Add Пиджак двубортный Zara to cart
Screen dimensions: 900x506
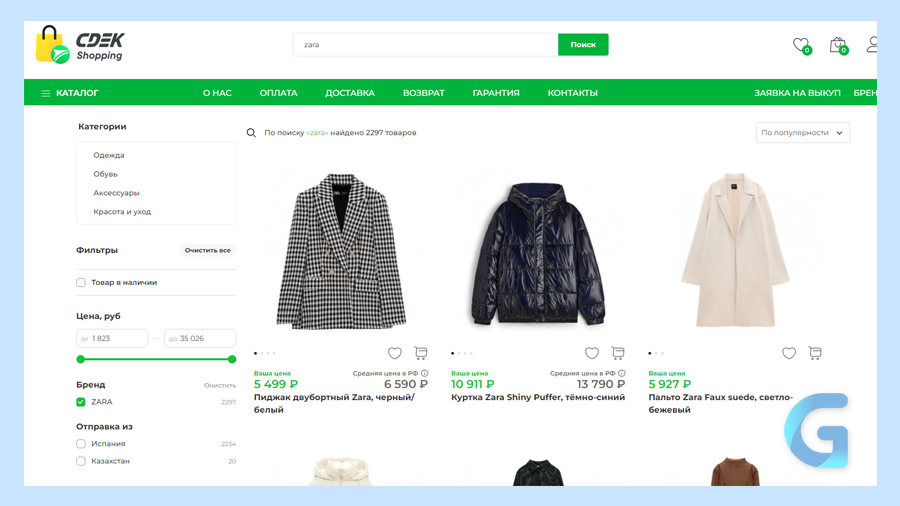pyautogui.click(x=421, y=353)
